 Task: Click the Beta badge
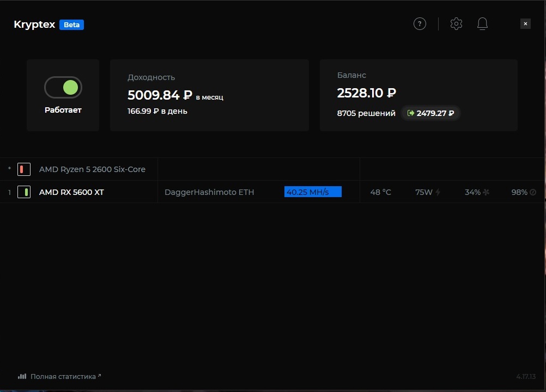[71, 24]
